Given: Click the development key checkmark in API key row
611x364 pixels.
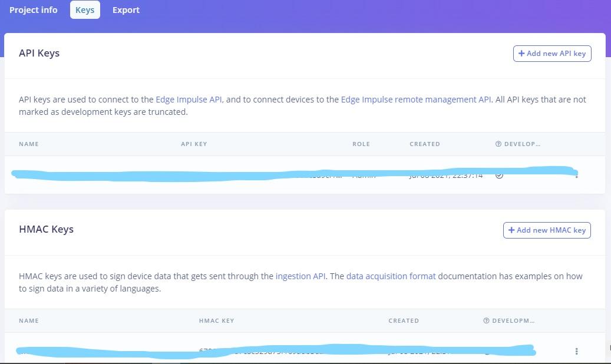Looking at the screenshot, I should pyautogui.click(x=499, y=175).
